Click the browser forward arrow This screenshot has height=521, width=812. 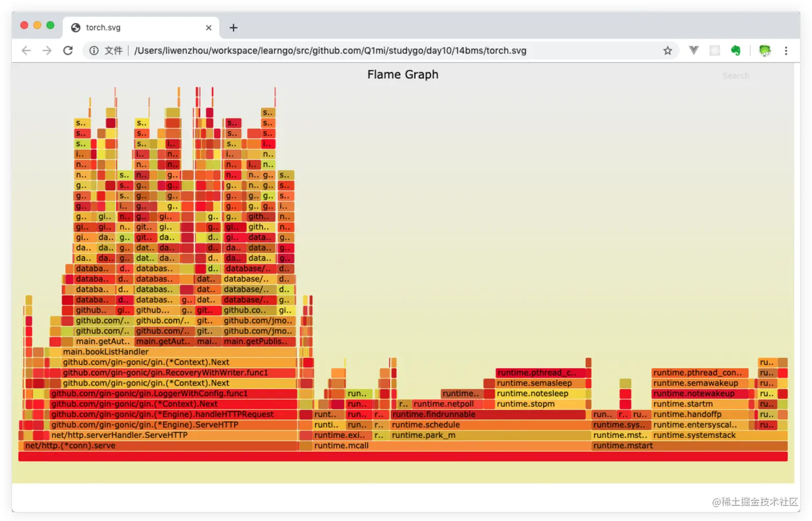click(47, 50)
